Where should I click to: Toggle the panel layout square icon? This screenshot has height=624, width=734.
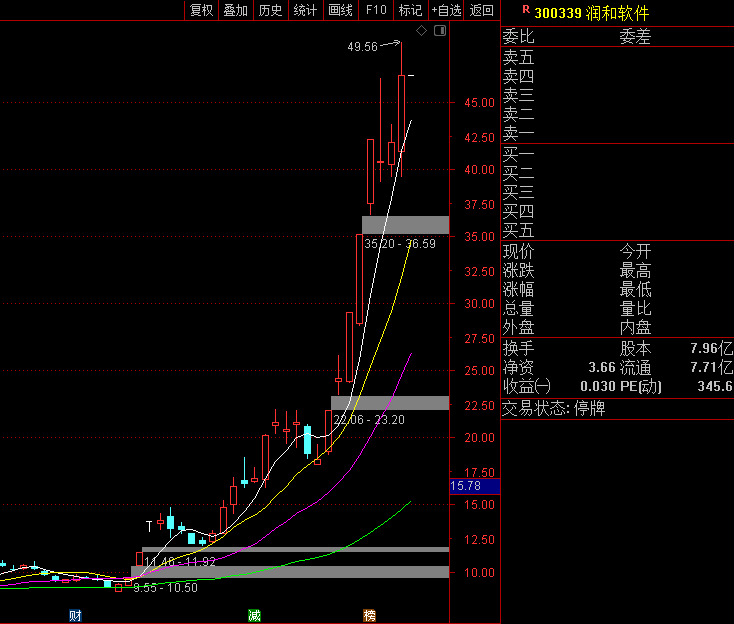pyautogui.click(x=440, y=31)
